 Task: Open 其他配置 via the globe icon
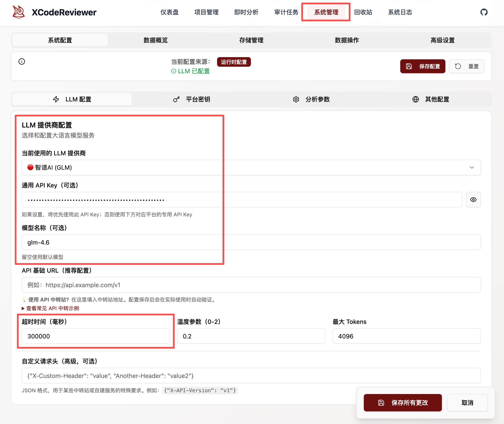416,99
